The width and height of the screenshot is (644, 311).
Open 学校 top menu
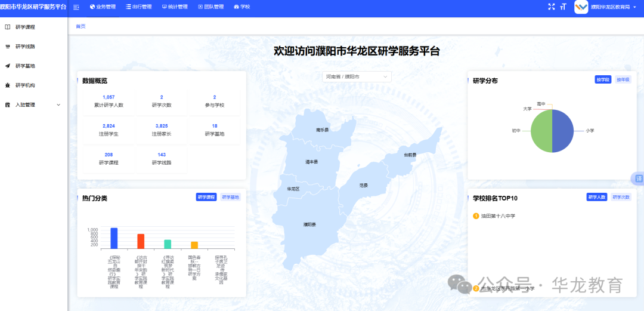coord(242,7)
